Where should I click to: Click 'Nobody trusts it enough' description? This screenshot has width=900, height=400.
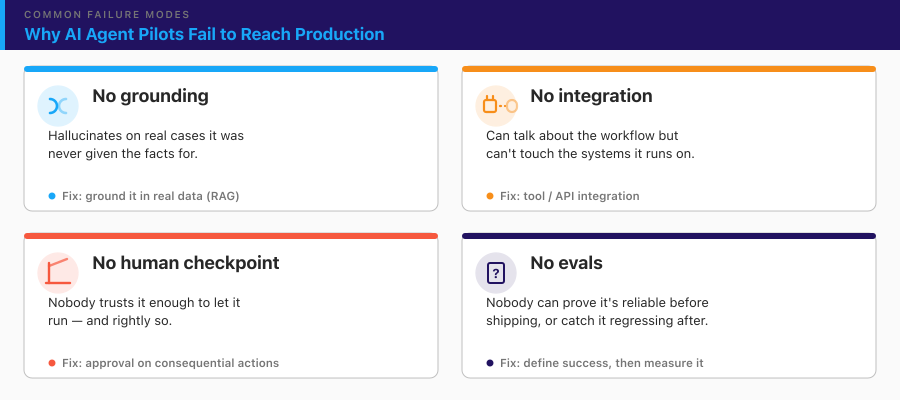tap(144, 312)
